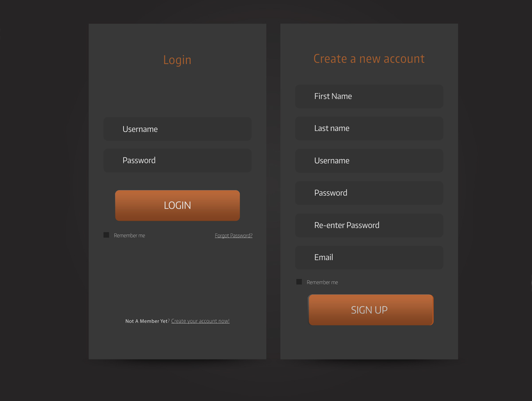Focus the Re-enter Password field
The width and height of the screenshot is (532, 401).
click(x=369, y=226)
